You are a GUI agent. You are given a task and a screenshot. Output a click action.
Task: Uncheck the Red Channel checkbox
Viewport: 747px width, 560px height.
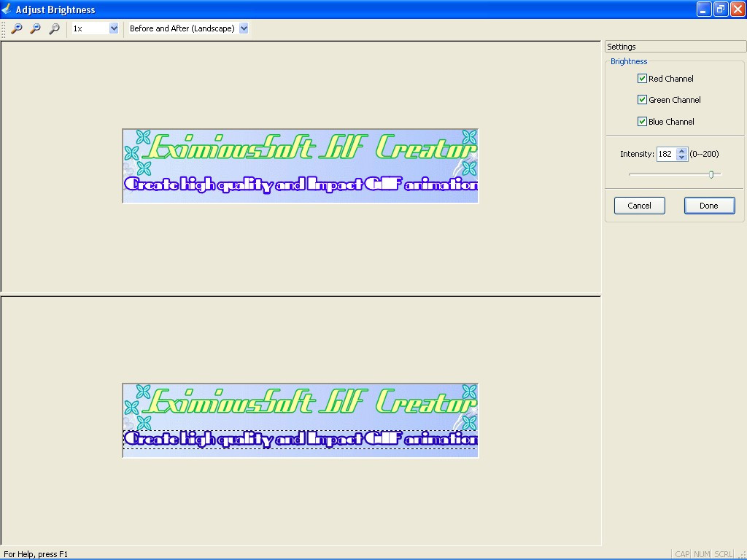[642, 79]
